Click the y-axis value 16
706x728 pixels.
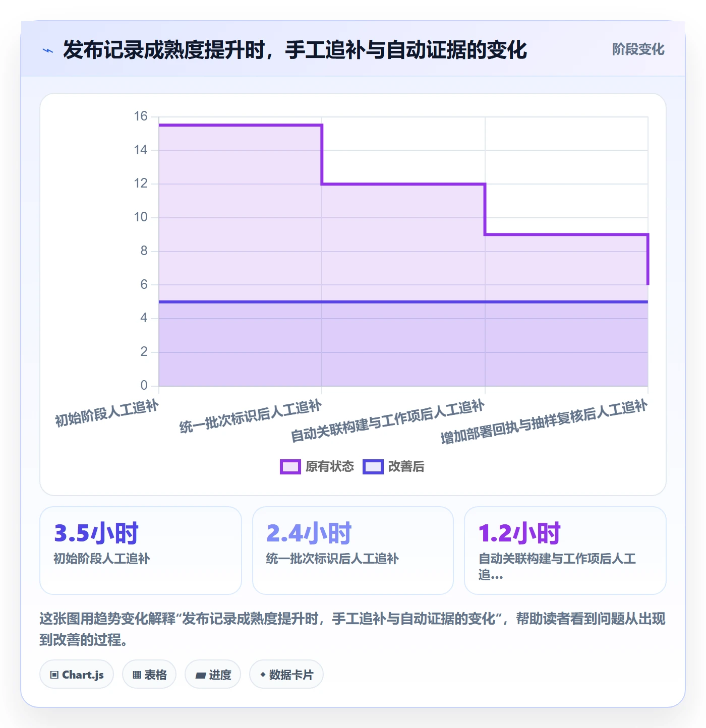click(141, 116)
